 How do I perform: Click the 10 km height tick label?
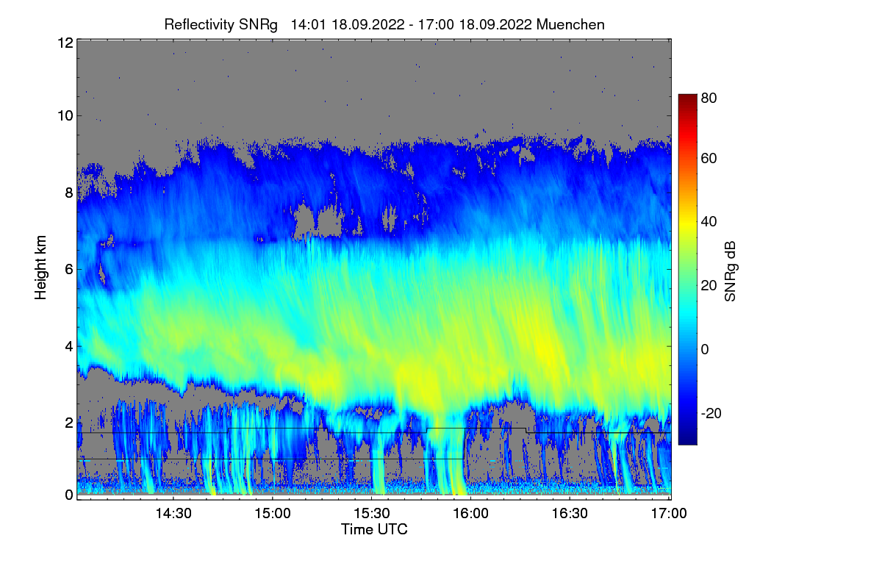pos(65,115)
